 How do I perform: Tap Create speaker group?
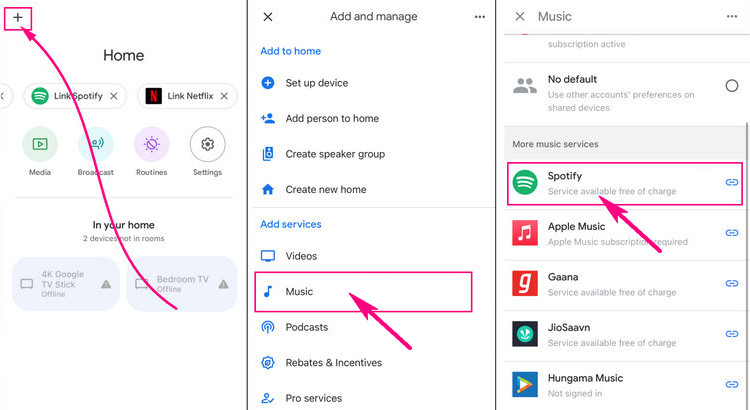pyautogui.click(x=335, y=154)
